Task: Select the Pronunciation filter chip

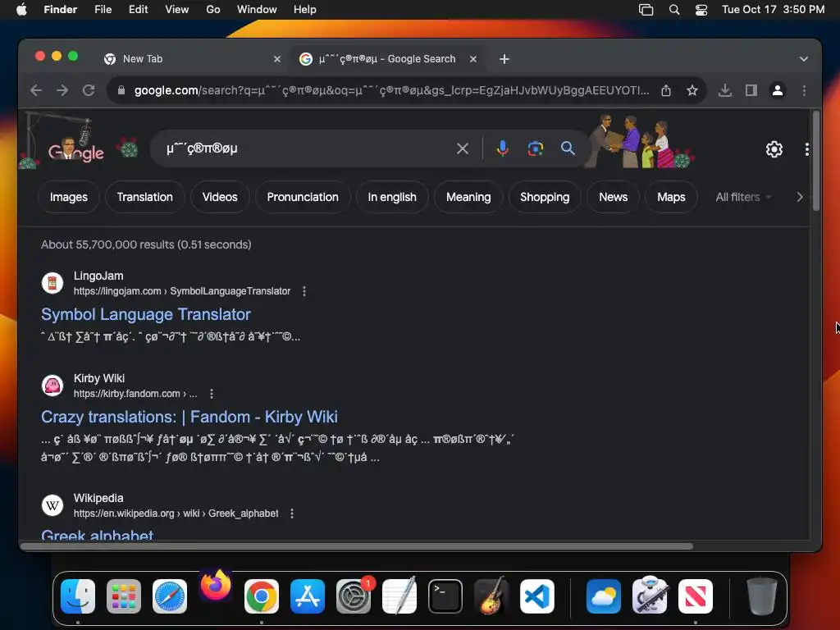Action: (x=303, y=197)
